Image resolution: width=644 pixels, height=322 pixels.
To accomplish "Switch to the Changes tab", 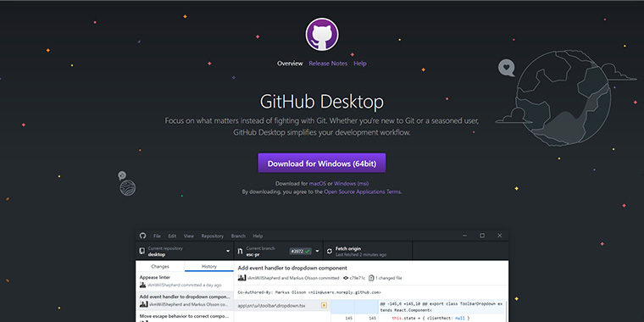I will point(160,266).
